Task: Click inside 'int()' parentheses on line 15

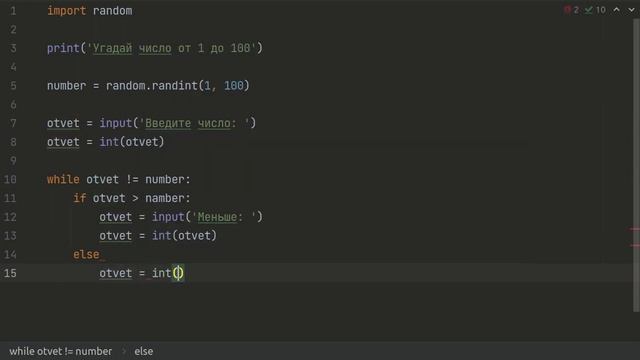Action: (x=178, y=273)
